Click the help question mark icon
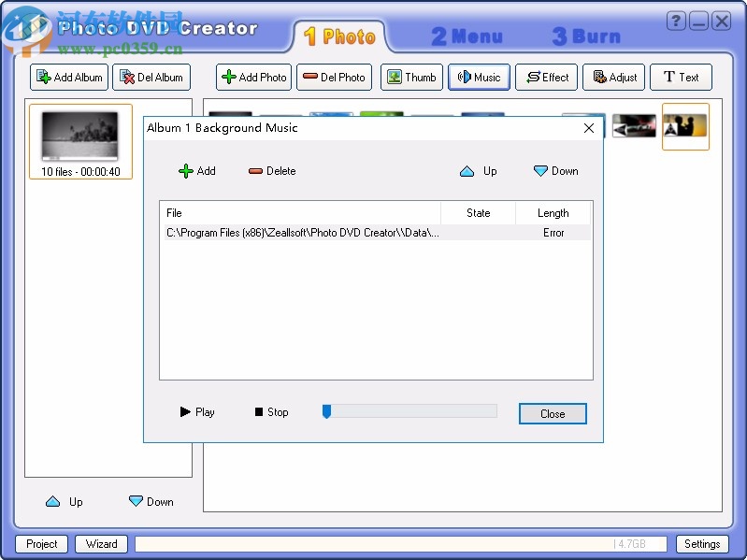 tap(676, 21)
